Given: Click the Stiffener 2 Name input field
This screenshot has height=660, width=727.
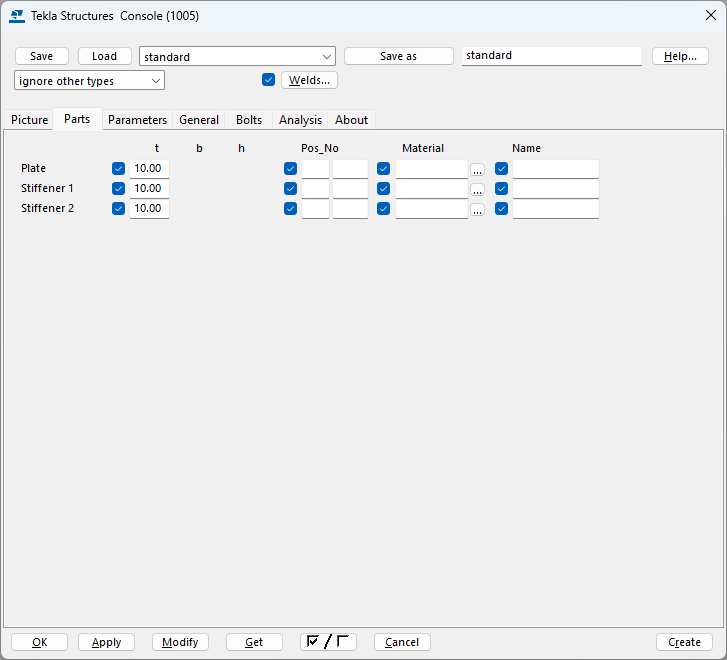Looking at the screenshot, I should 556,208.
